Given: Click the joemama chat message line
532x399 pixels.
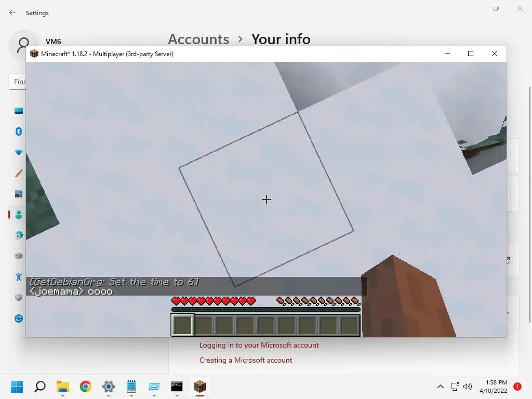Looking at the screenshot, I should [71, 291].
